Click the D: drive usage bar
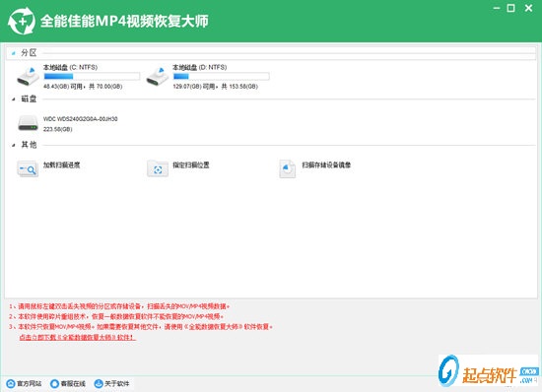The height and width of the screenshot is (392, 542). tap(221, 76)
